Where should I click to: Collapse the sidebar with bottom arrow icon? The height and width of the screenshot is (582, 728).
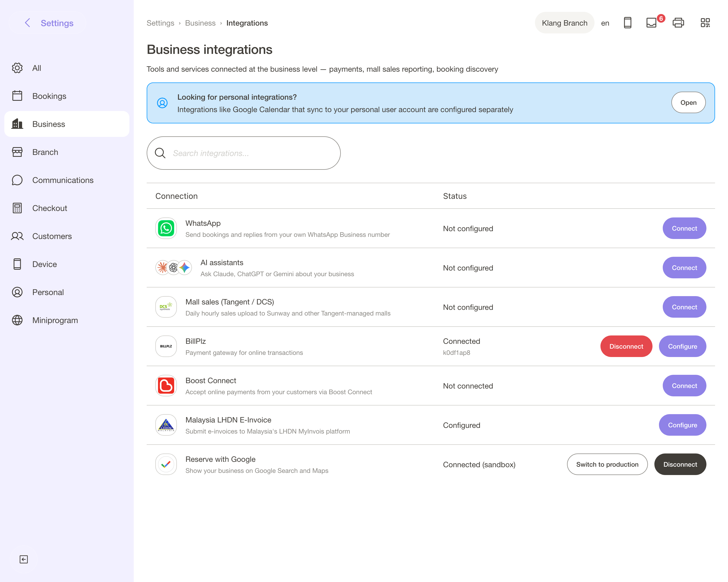pyautogui.click(x=24, y=559)
